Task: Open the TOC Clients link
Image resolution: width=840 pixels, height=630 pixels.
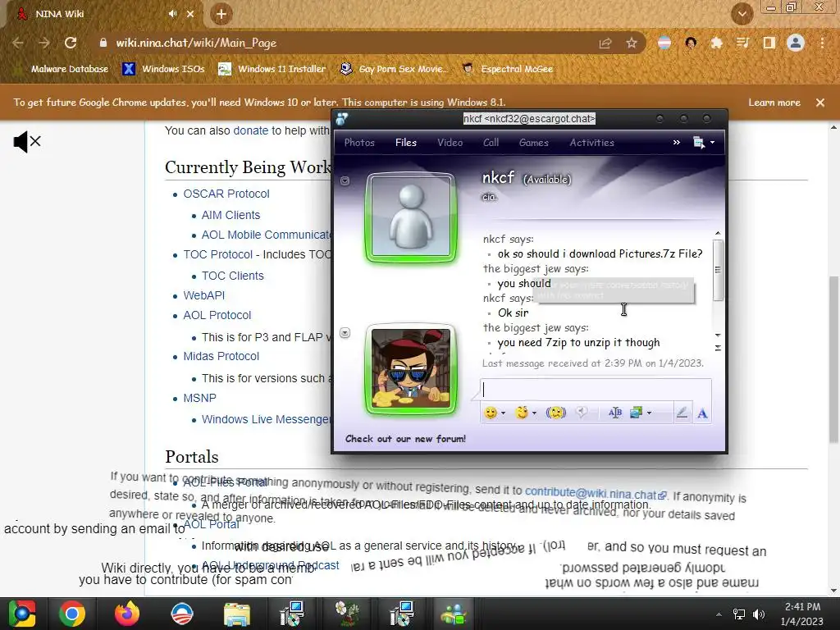Action: (232, 276)
